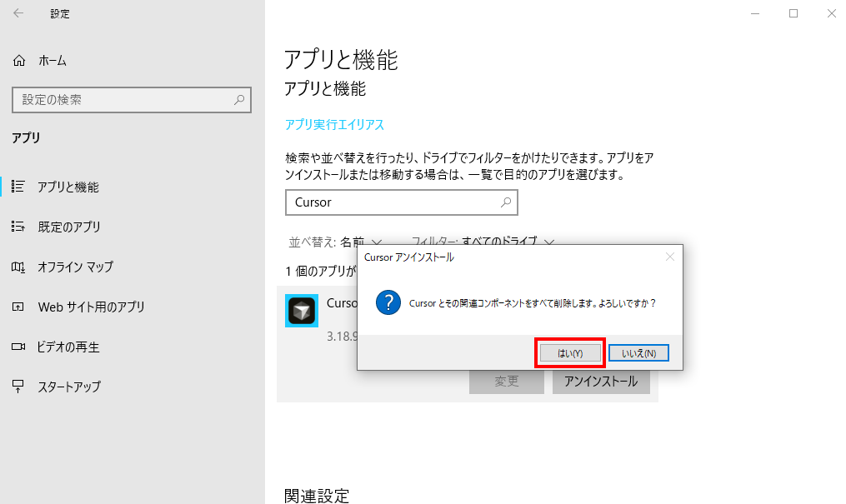Click はい(Y) to confirm uninstall
Image resolution: width=846 pixels, height=504 pixels.
(x=570, y=353)
